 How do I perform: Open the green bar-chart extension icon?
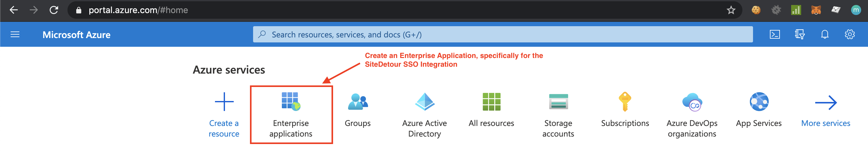pyautogui.click(x=796, y=10)
